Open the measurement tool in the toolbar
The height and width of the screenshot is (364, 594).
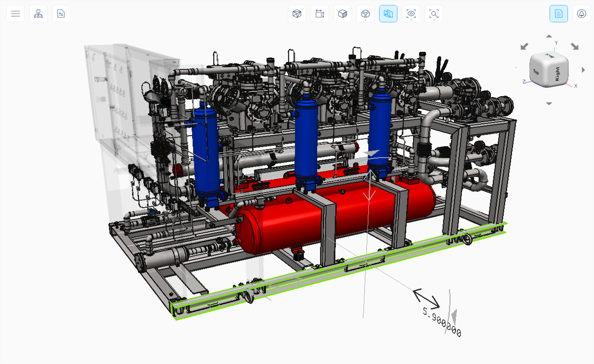(x=320, y=14)
